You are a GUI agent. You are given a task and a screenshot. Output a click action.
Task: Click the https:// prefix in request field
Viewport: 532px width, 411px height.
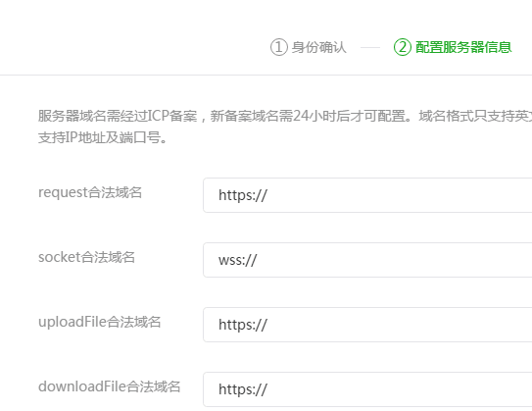pos(243,195)
